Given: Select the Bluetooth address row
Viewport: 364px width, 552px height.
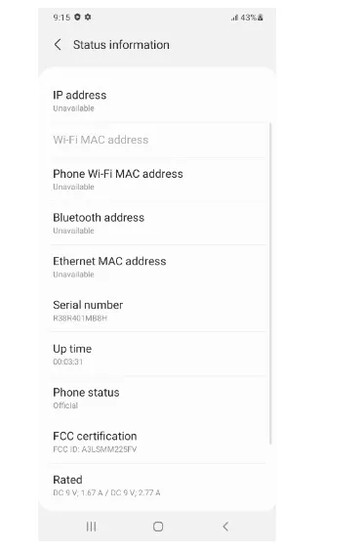Looking at the screenshot, I should (x=157, y=223).
